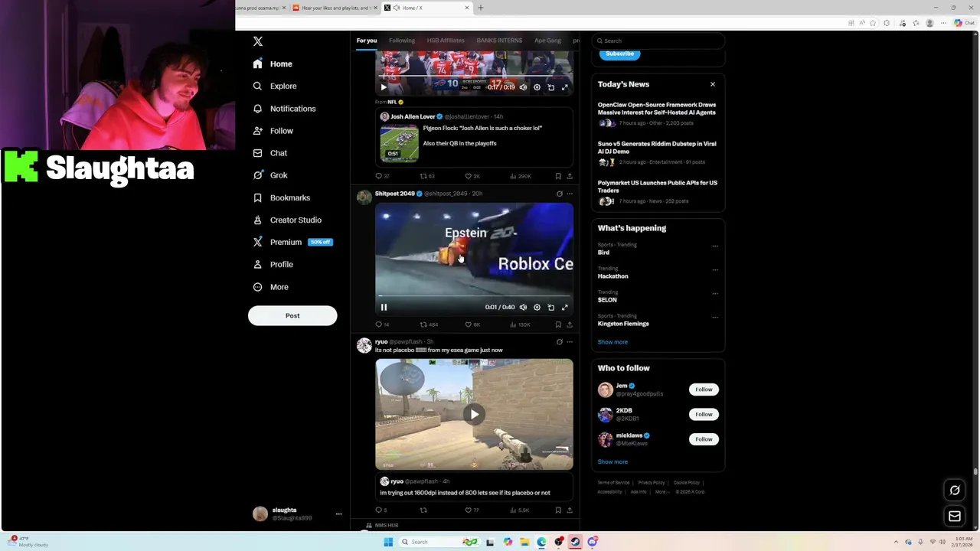Click the Subscribe button

tap(619, 54)
